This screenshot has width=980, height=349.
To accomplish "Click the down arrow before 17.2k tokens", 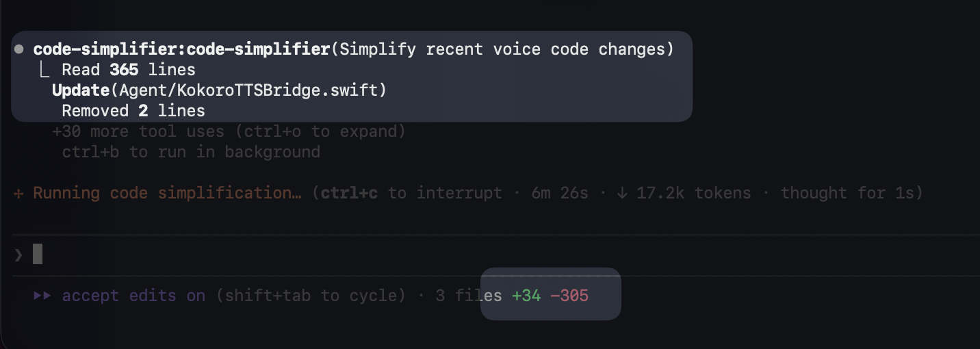I will (621, 193).
